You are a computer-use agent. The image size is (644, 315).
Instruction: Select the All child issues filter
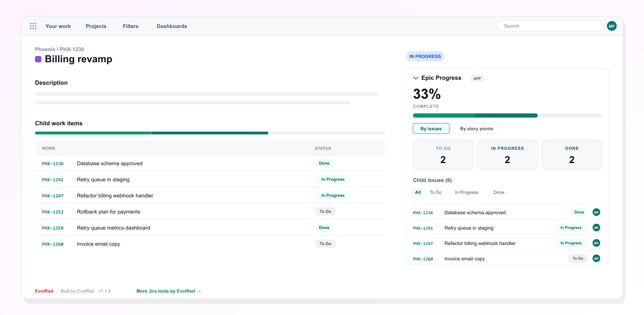pyautogui.click(x=418, y=192)
